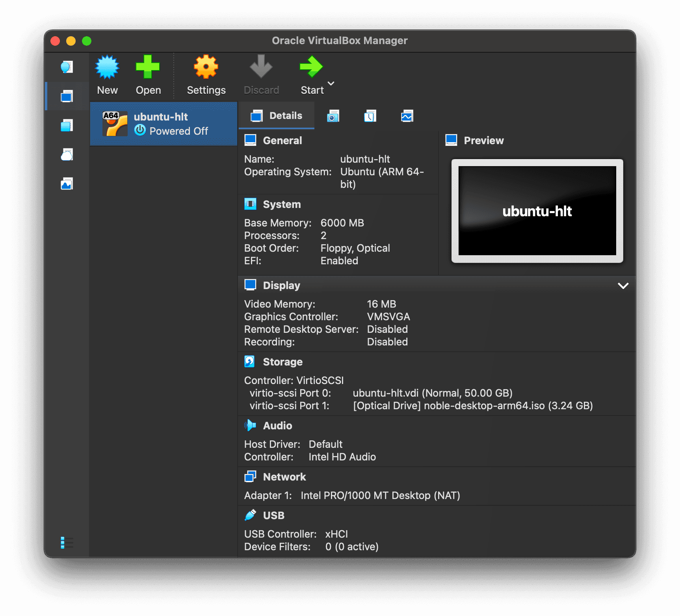Open the Snapshots camera tab
The image size is (680, 616).
tap(333, 116)
